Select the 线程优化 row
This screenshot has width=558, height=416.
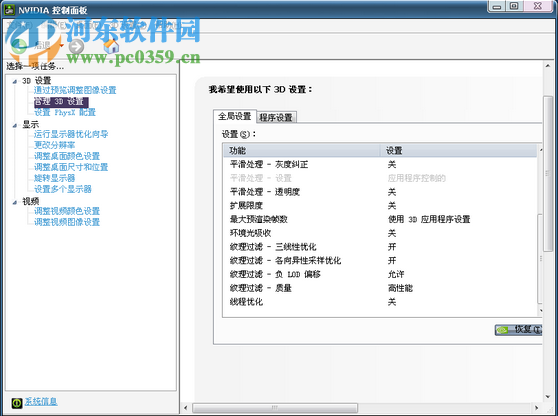click(380, 302)
